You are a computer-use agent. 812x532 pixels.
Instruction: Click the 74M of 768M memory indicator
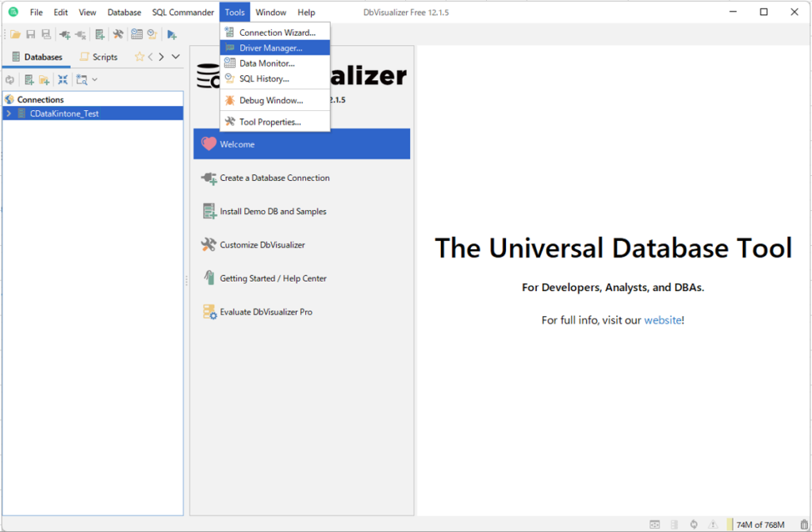tap(760, 525)
